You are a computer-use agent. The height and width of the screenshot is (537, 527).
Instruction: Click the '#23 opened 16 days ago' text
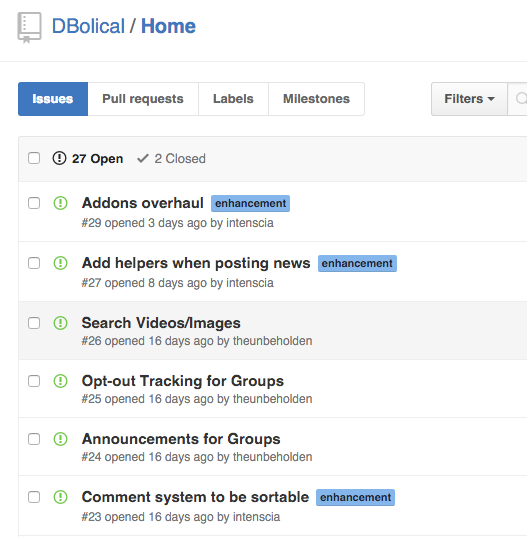pos(148,517)
